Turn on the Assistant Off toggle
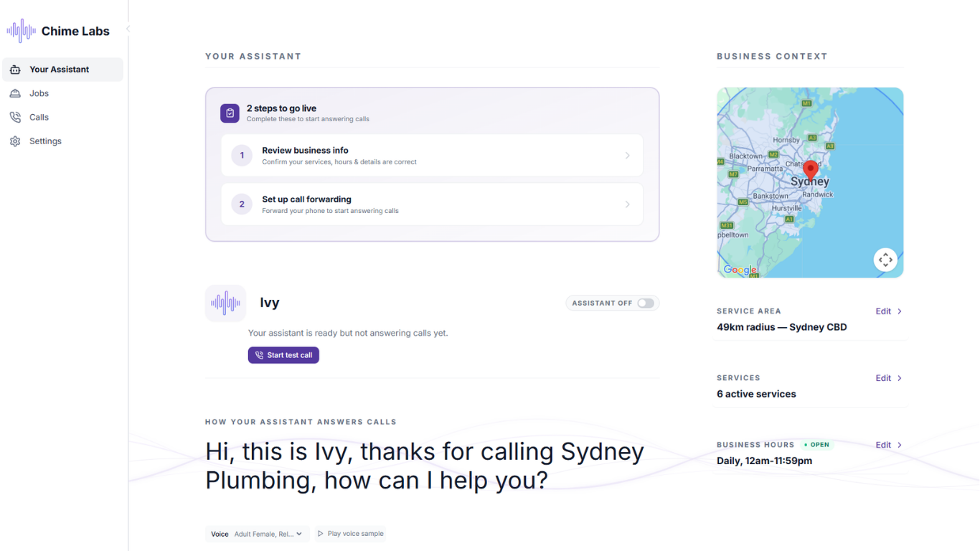 click(x=646, y=303)
